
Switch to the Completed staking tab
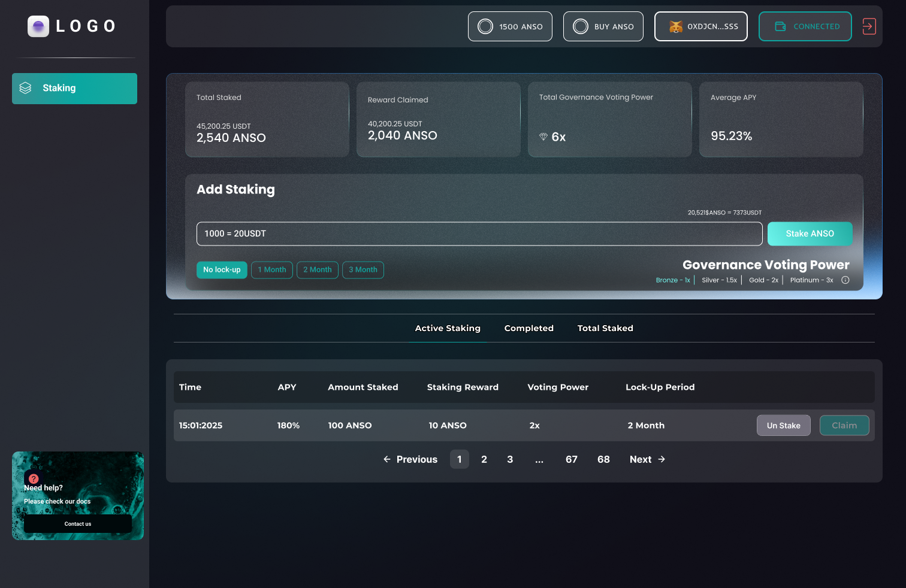pos(528,328)
